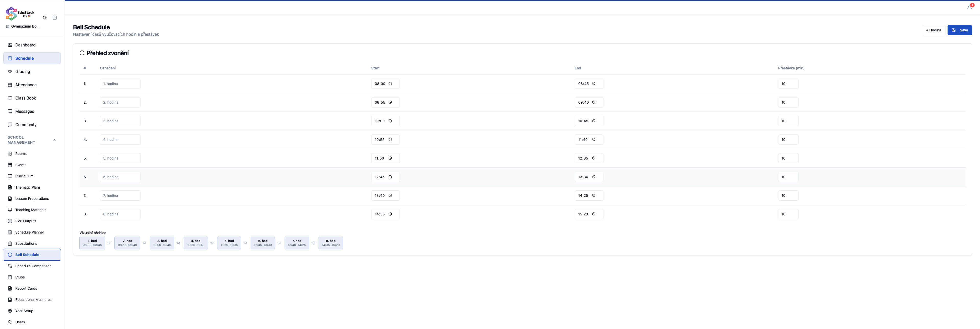Open the notifications bell
This screenshot has height=329, width=980.
969,8
